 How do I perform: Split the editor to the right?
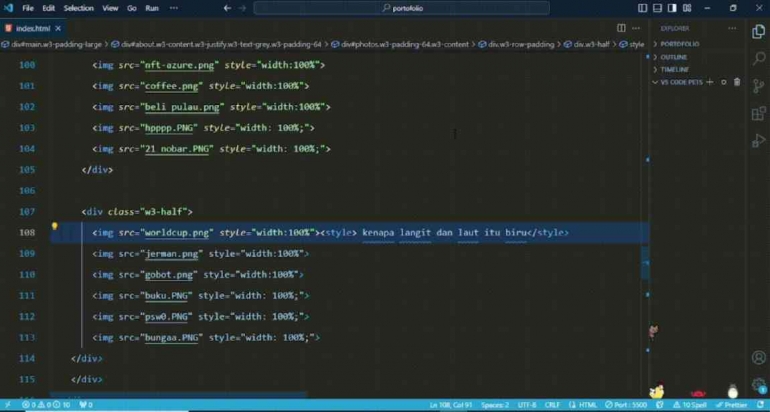621,28
